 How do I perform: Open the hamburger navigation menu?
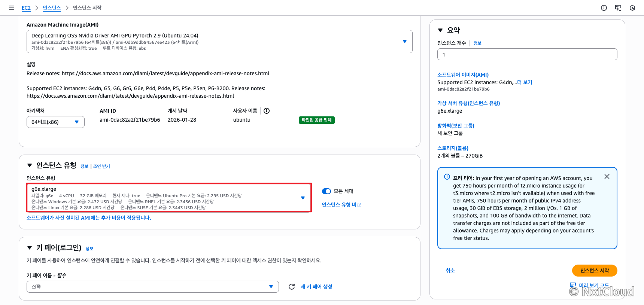[12, 8]
